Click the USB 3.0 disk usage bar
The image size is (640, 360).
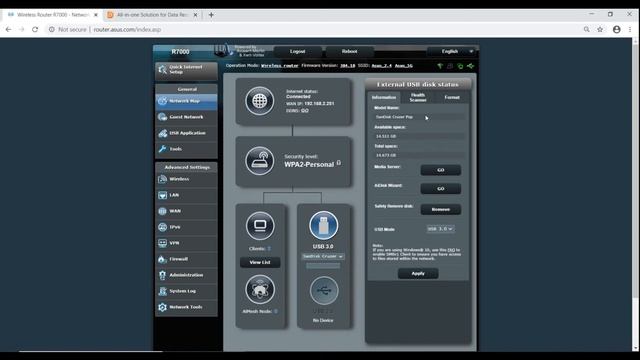click(x=323, y=266)
